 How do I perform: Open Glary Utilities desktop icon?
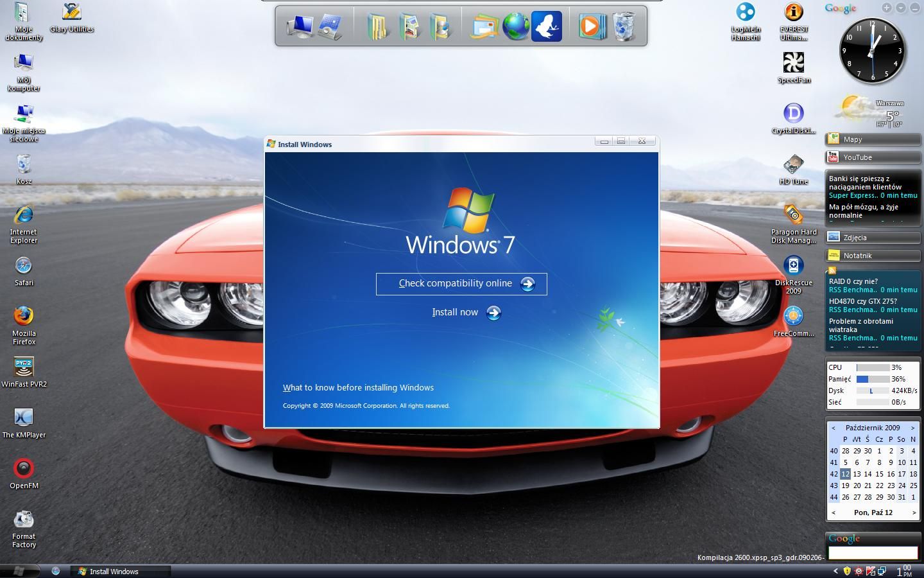tap(72, 17)
